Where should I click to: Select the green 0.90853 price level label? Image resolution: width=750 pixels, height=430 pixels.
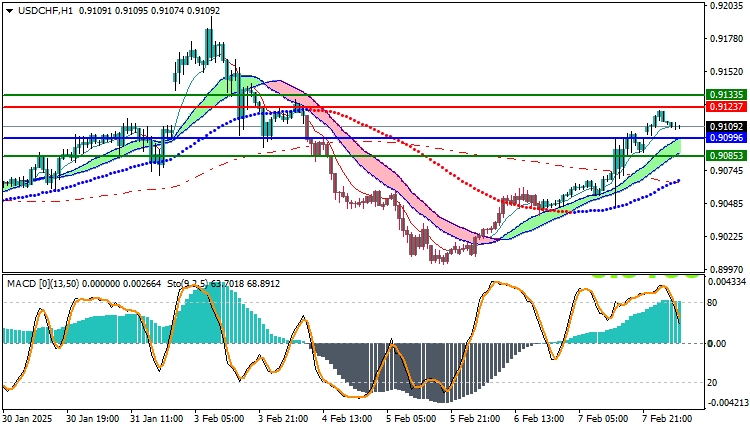click(x=726, y=156)
